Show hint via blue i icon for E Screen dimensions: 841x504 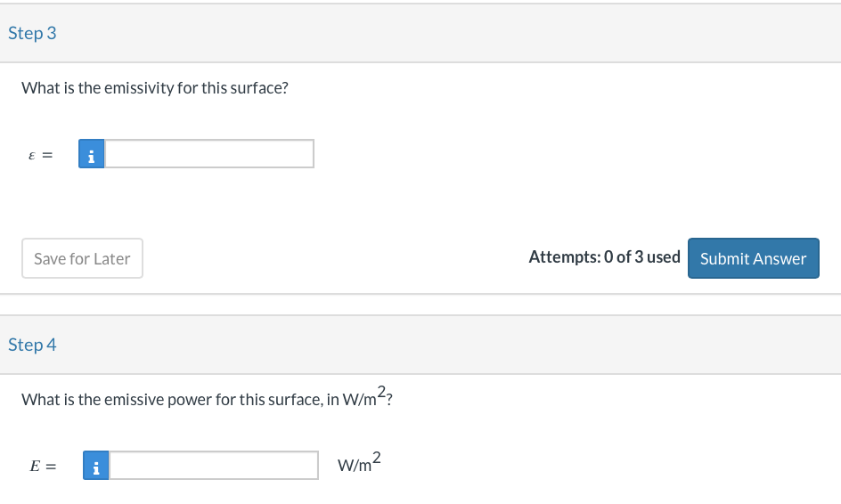pyautogui.click(x=96, y=466)
